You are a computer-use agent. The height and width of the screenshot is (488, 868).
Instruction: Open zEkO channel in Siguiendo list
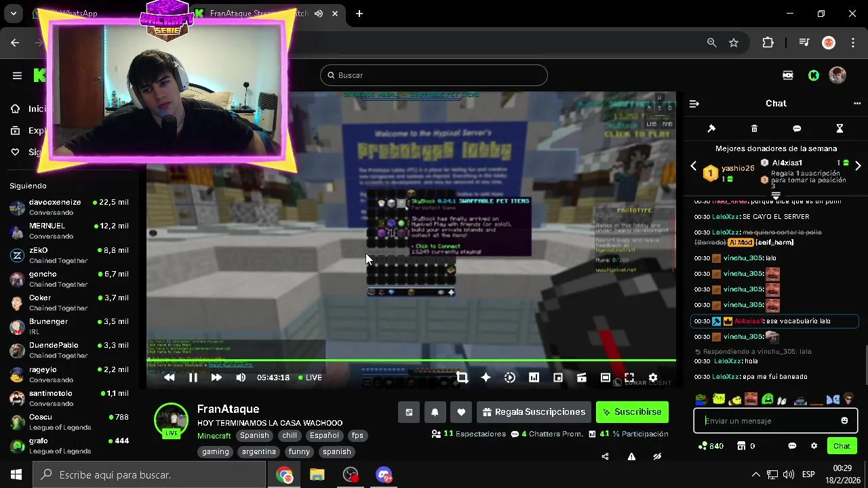pyautogui.click(x=69, y=255)
